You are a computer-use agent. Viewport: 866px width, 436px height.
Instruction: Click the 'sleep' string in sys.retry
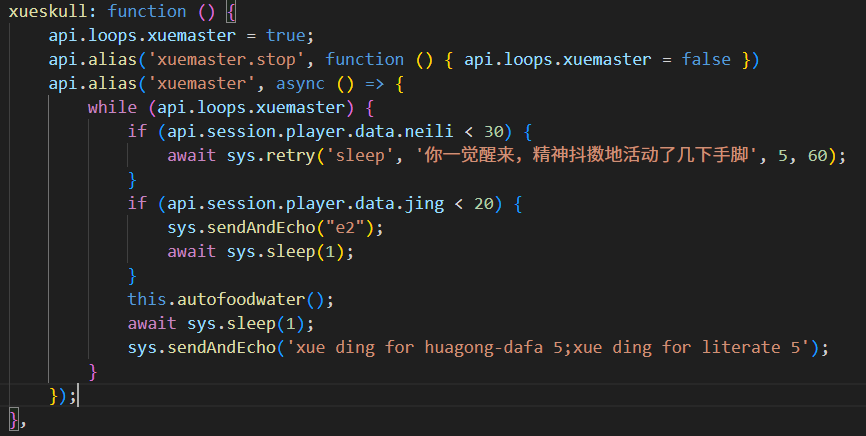[x=360, y=156]
